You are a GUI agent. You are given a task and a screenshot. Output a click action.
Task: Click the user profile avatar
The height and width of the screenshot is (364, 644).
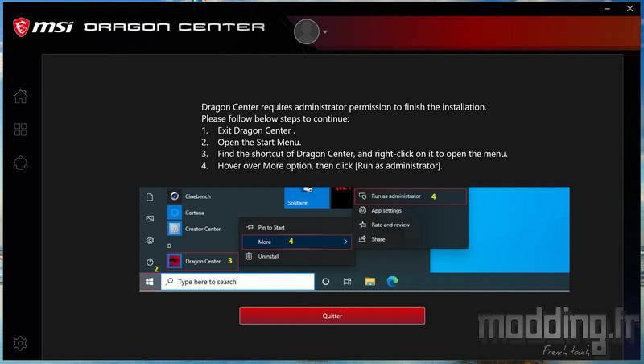click(x=307, y=31)
